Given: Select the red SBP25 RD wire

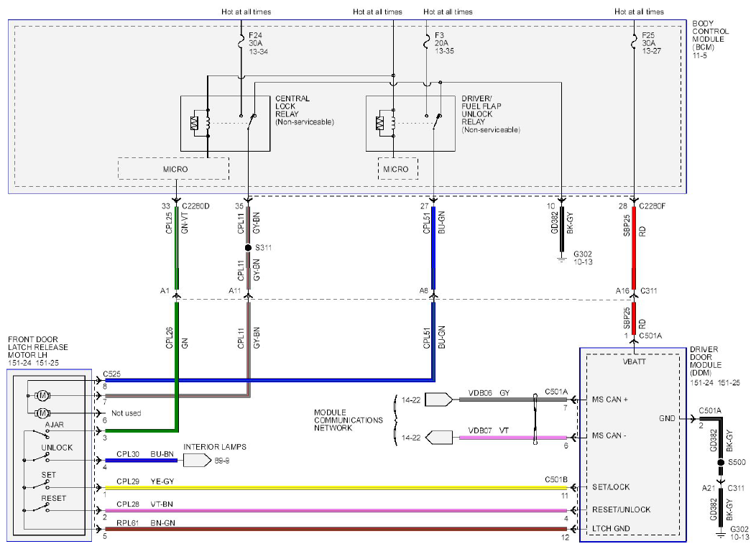Looking at the screenshot, I should tap(634, 248).
